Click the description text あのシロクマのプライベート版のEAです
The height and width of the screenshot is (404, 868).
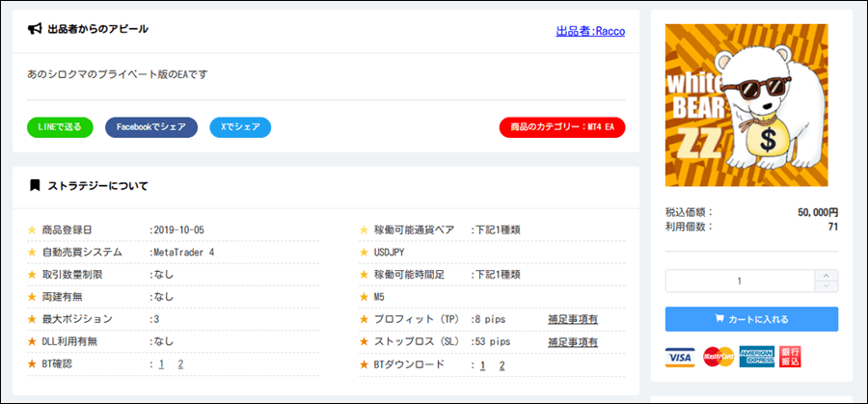pos(118,74)
